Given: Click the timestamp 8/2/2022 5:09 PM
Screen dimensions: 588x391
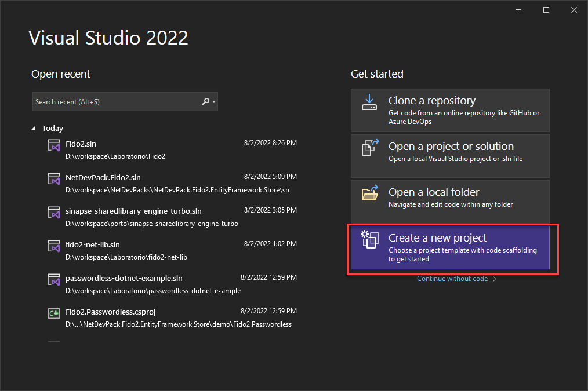Looking at the screenshot, I should pos(270,177).
